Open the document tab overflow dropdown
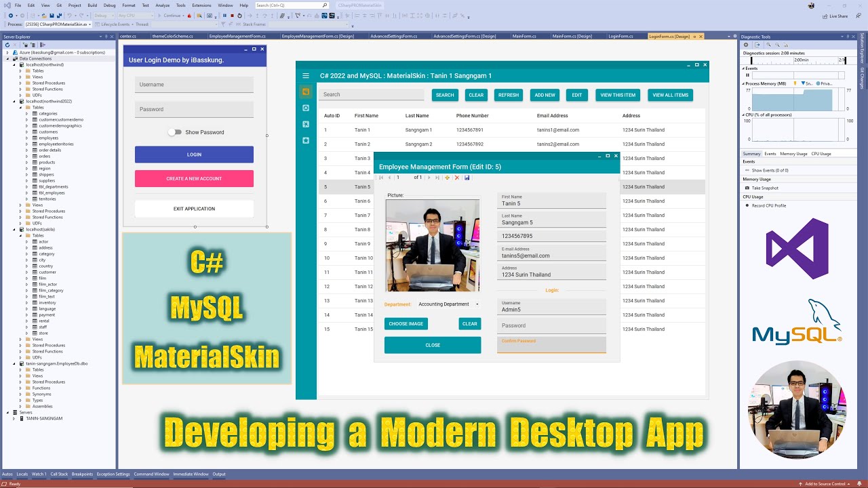Screen dimensions: 868x488 728,37
